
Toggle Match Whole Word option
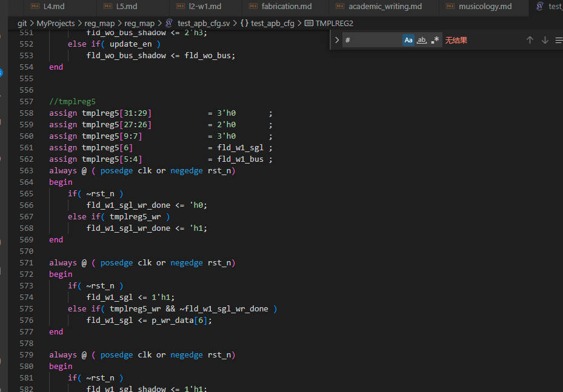click(422, 40)
